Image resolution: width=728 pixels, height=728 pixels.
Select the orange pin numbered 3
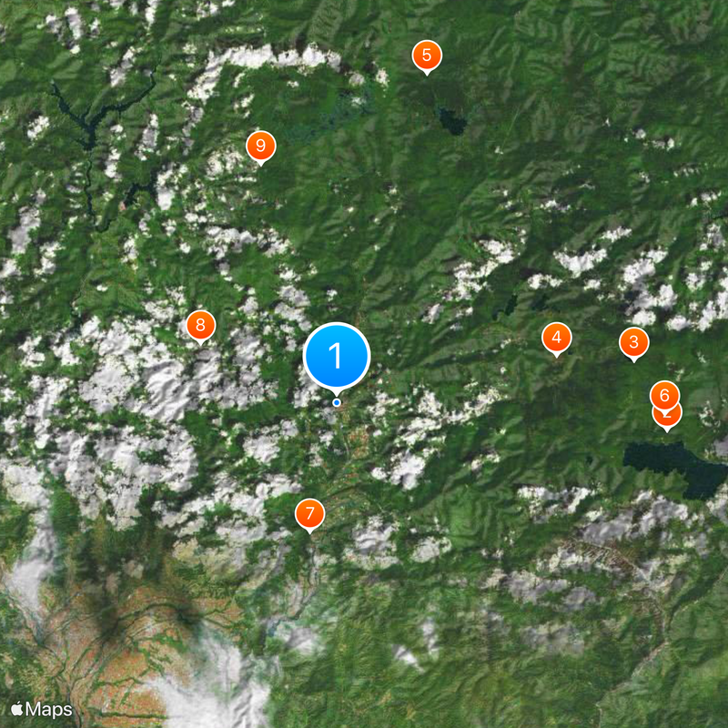633,343
